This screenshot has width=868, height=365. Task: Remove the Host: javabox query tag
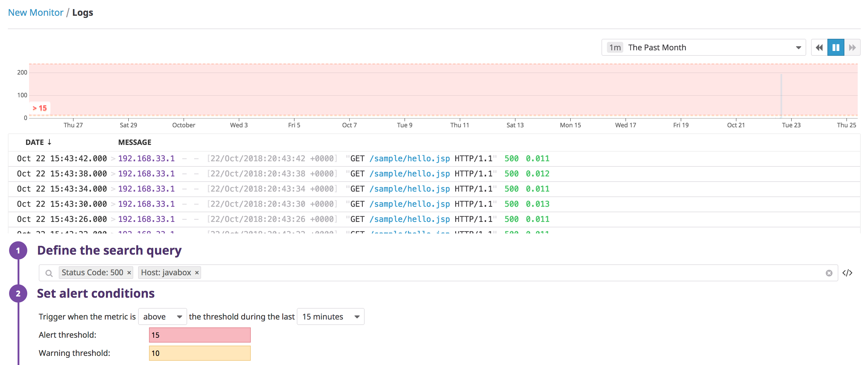point(197,272)
